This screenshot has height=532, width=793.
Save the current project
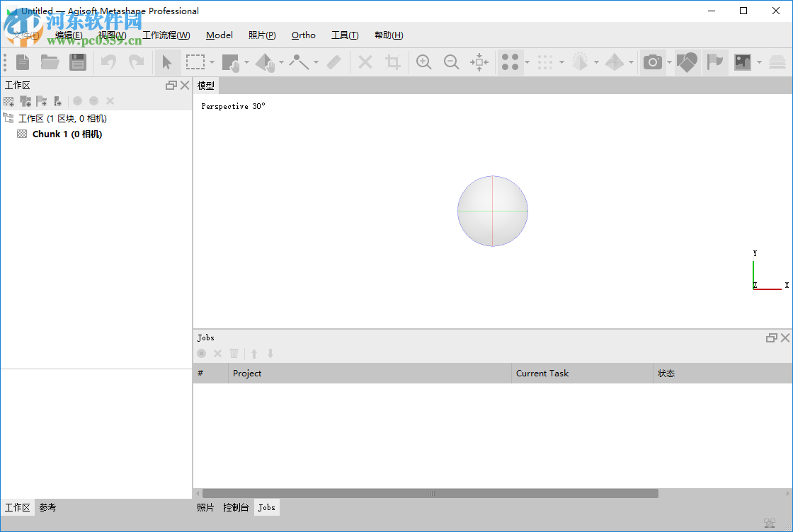pyautogui.click(x=78, y=62)
